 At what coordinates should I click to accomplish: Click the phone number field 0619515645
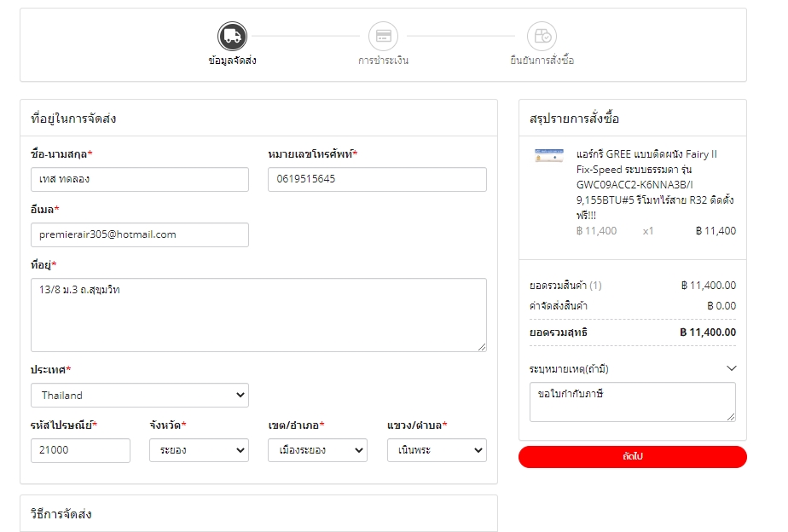[x=377, y=179]
